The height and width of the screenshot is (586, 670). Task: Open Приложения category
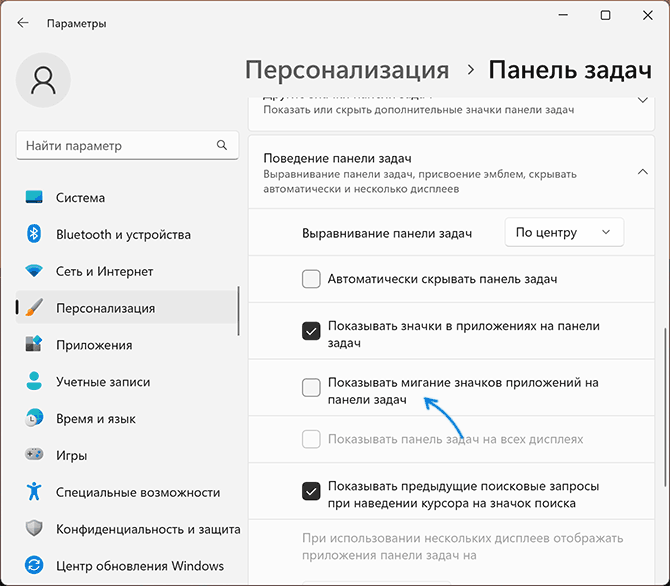click(127, 345)
